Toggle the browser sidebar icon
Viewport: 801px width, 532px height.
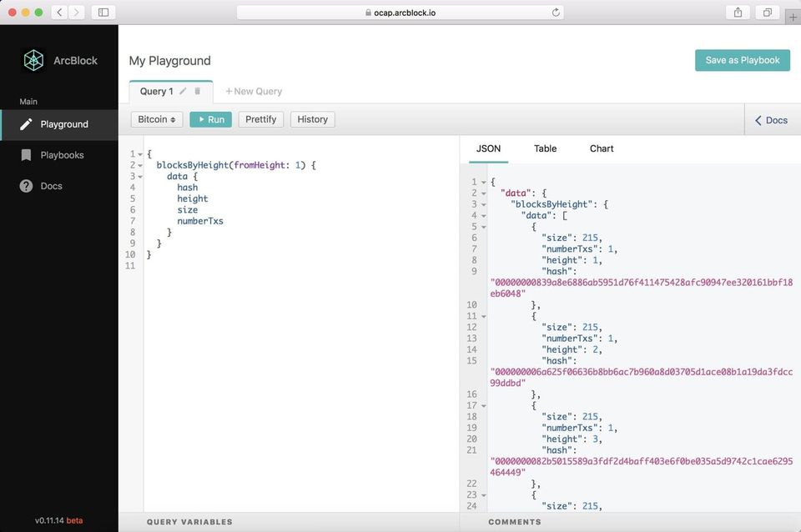click(x=103, y=13)
